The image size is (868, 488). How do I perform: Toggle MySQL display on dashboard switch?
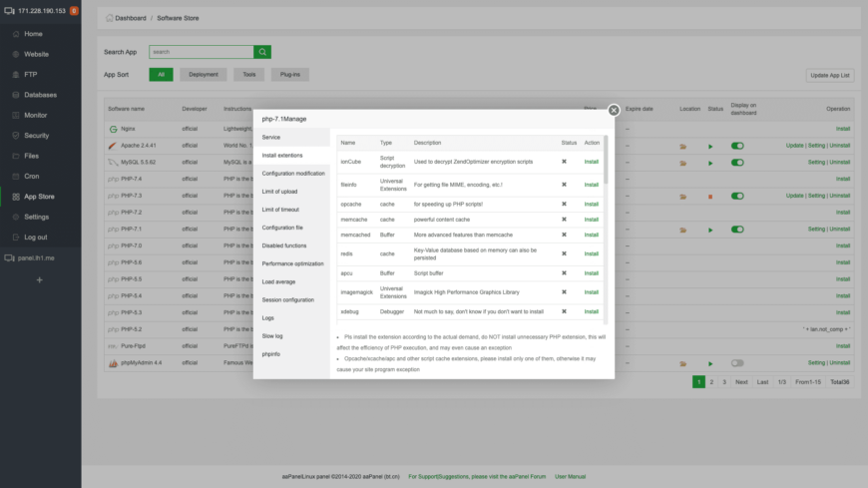[737, 162]
